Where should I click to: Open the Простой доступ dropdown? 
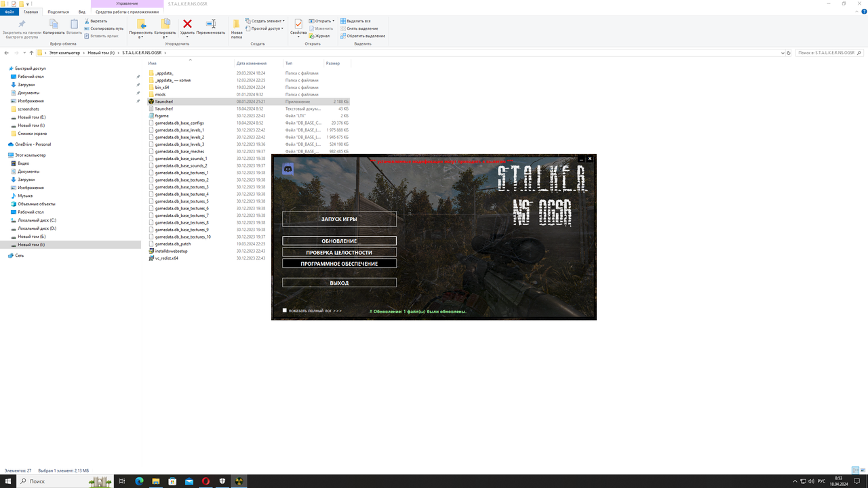[x=264, y=28]
